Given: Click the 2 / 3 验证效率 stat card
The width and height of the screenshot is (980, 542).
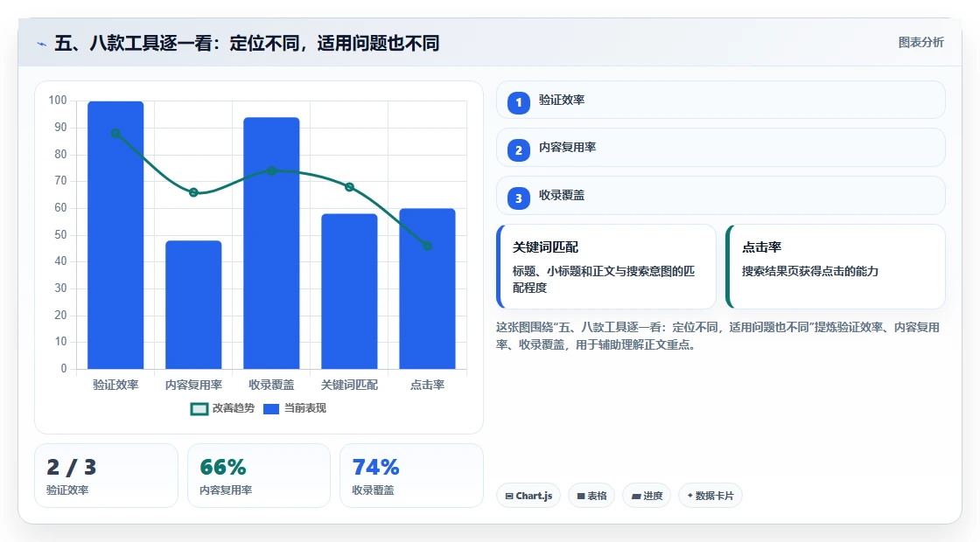Looking at the screenshot, I should [106, 476].
